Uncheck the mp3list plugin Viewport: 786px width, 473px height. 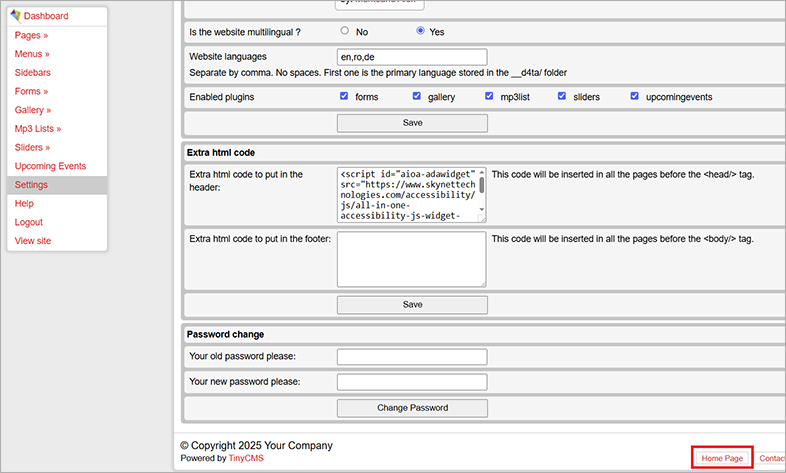tap(490, 97)
